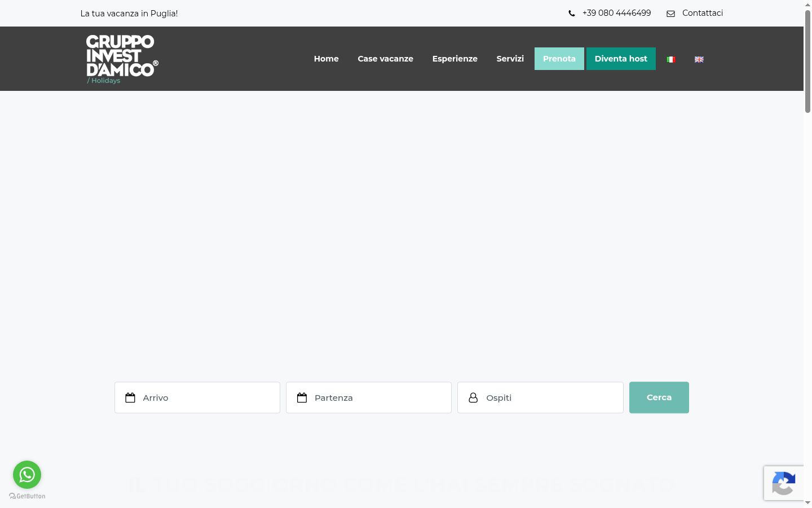Viewport: 812px width, 508px height.
Task: Open the Esperienze menu item
Action: pos(455,59)
